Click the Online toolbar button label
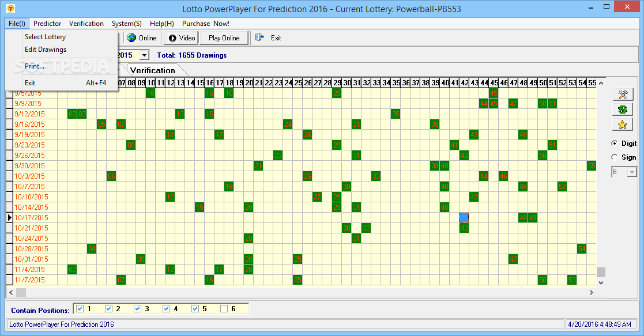This screenshot has height=336, width=644. 148,38
